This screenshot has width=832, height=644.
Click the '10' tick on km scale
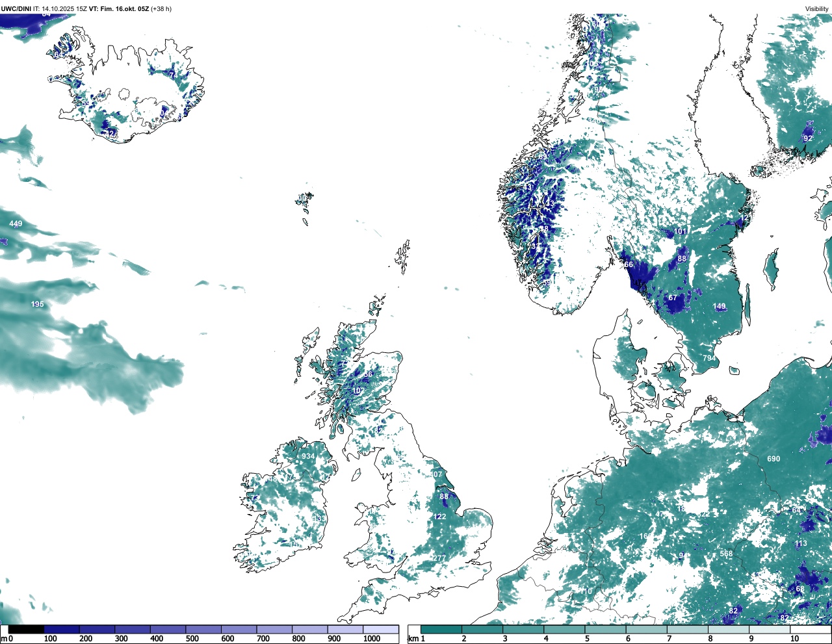pyautogui.click(x=794, y=639)
